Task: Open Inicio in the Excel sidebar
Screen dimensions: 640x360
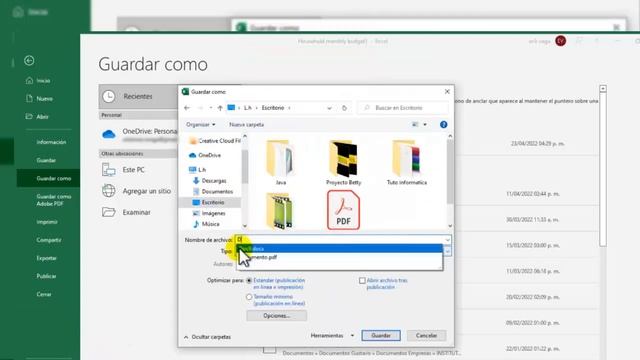Action: click(38, 81)
